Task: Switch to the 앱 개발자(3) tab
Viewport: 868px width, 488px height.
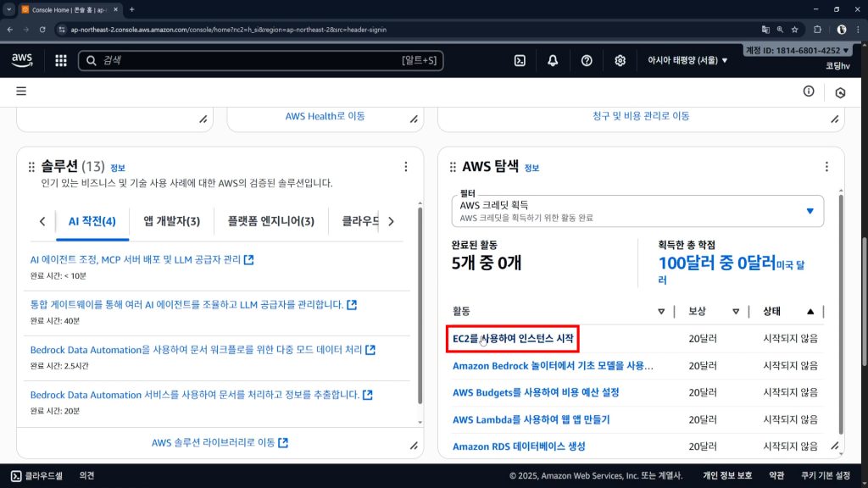Action: (x=171, y=221)
